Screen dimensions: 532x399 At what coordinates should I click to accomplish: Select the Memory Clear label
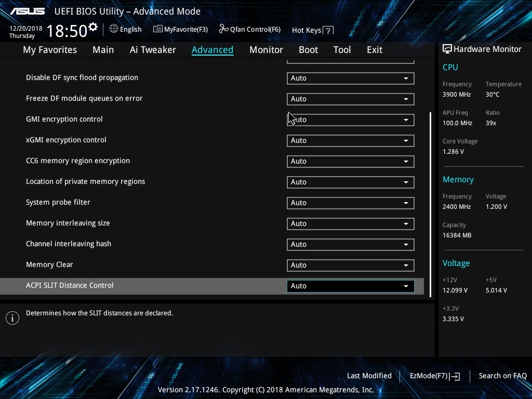point(49,264)
